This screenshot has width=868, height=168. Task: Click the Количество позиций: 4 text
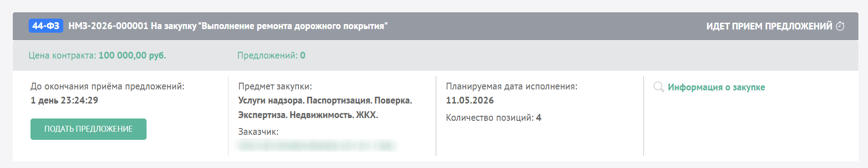pyautogui.click(x=493, y=118)
